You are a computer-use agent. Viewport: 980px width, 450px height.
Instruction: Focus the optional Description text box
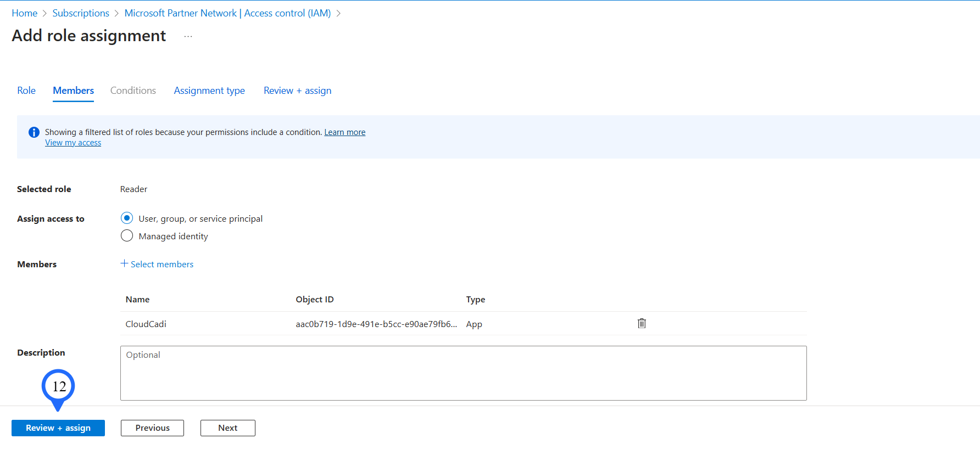[x=463, y=373]
